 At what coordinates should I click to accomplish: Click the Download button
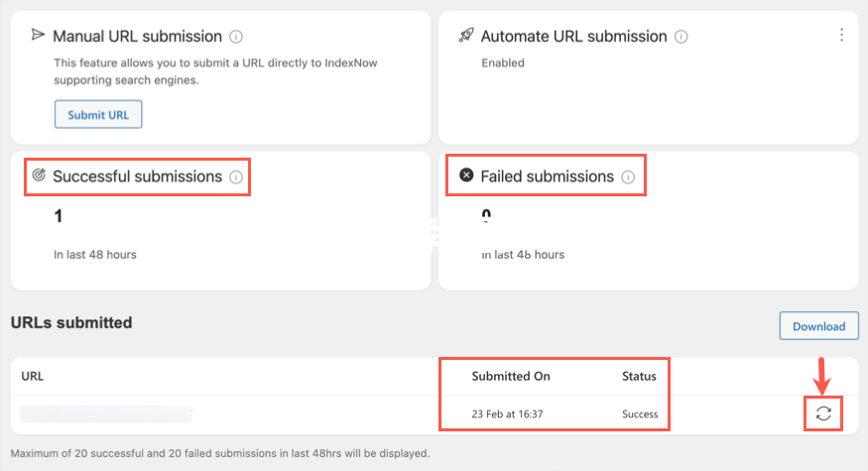(819, 326)
